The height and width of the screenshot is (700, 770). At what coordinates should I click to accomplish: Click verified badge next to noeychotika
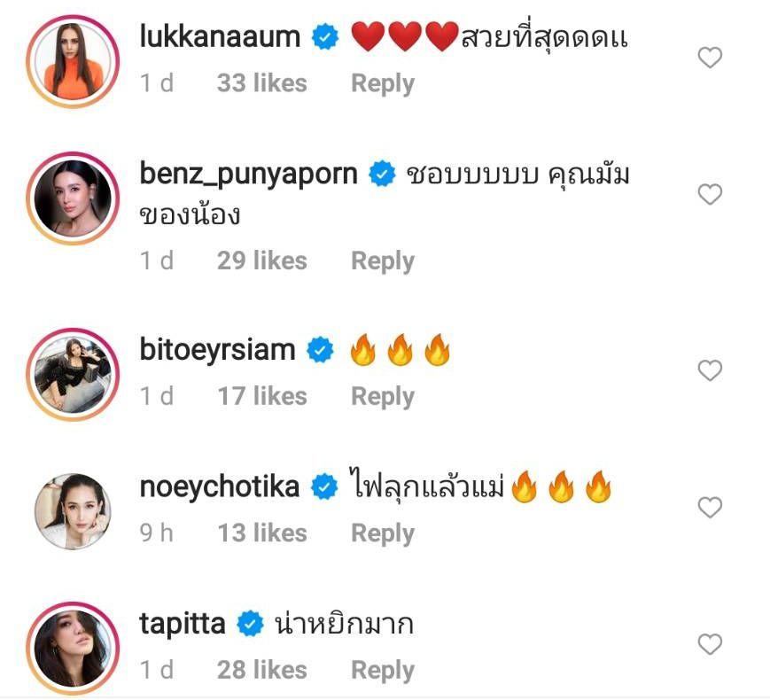point(325,487)
